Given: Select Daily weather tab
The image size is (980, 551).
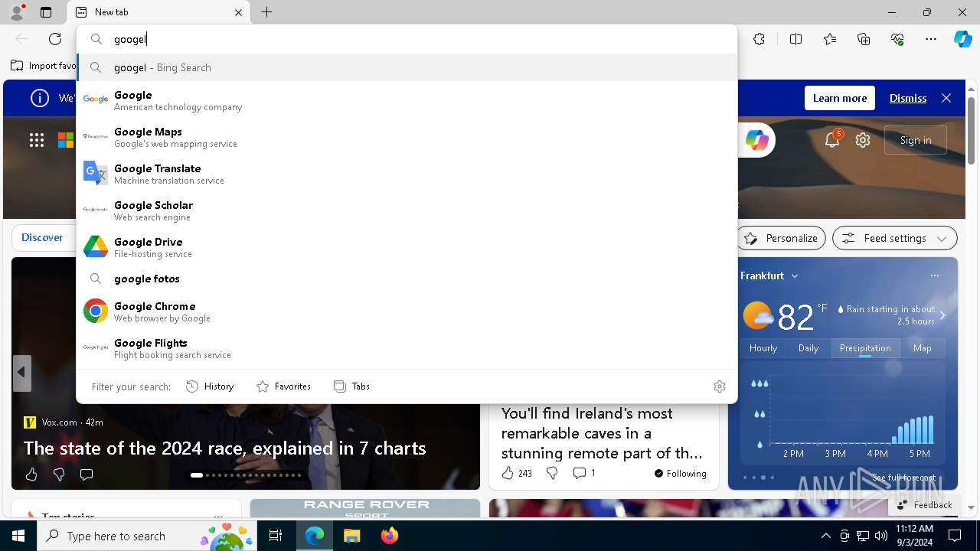Looking at the screenshot, I should click(808, 347).
